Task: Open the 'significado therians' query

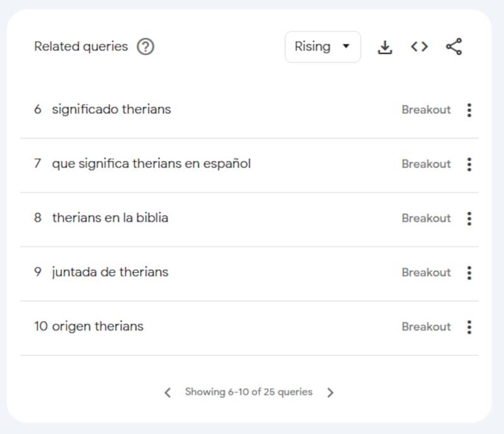Action: [x=111, y=110]
